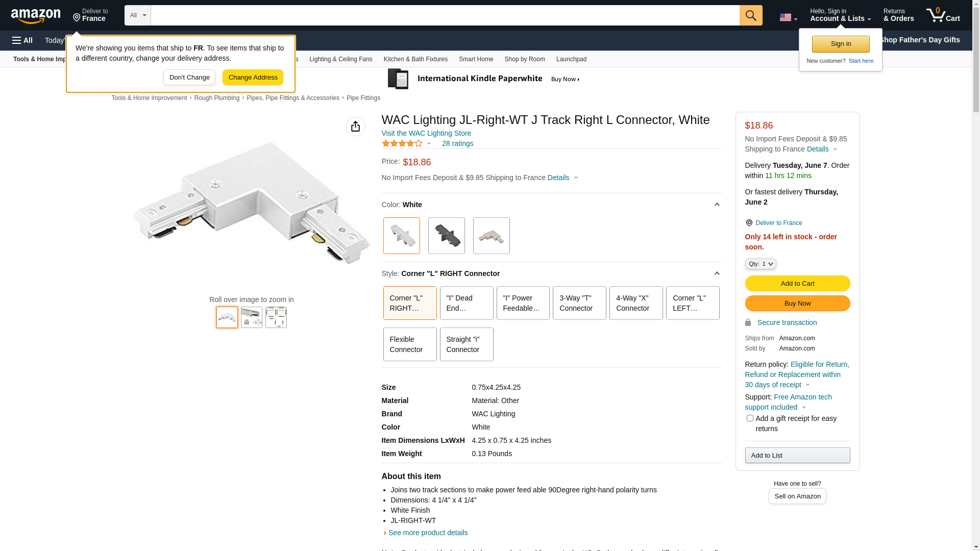
Task: Click the search magnifier button
Action: [x=750, y=15]
